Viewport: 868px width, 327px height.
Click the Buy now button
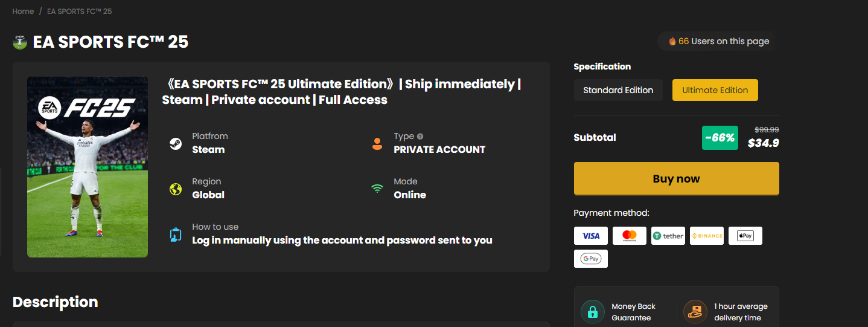point(677,179)
